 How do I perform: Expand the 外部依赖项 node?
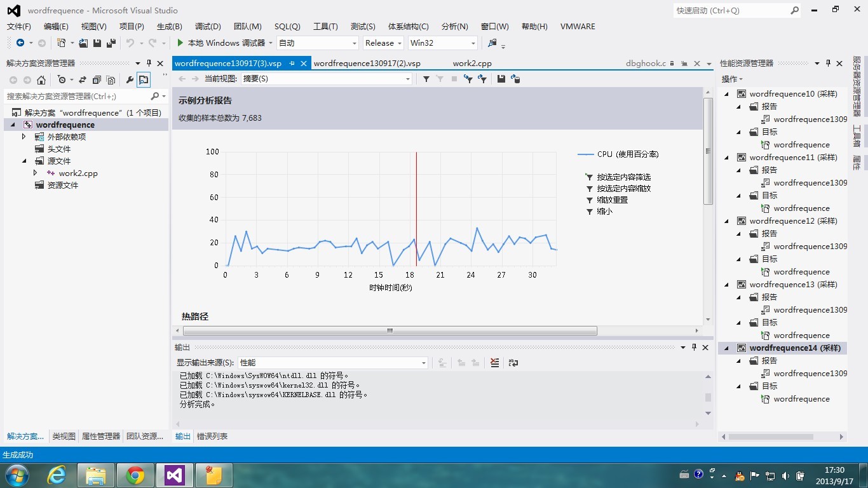[24, 137]
